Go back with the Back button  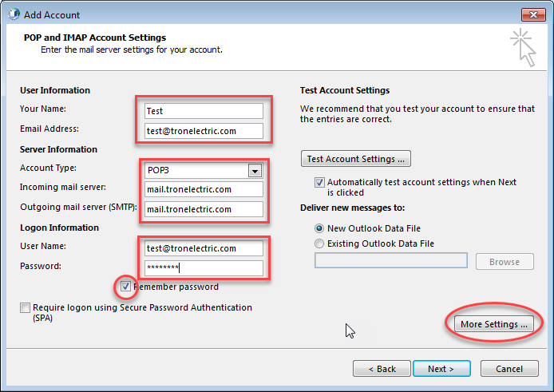tap(380, 369)
